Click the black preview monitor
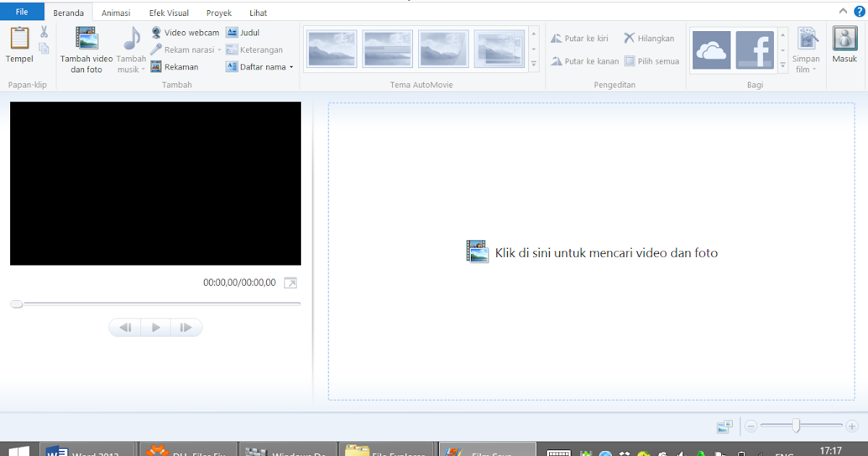868x456 pixels. [x=156, y=183]
